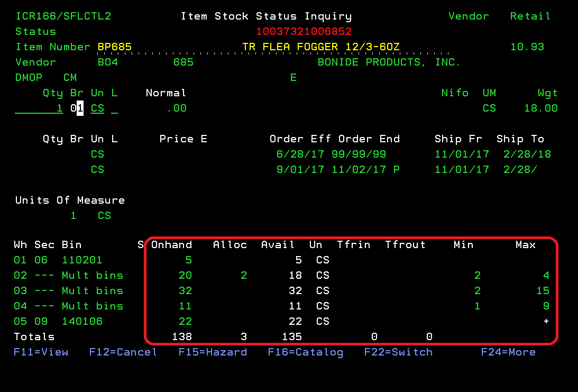Click the Un input field showing CS
Image resolution: width=578 pixels, height=392 pixels.
(97, 108)
